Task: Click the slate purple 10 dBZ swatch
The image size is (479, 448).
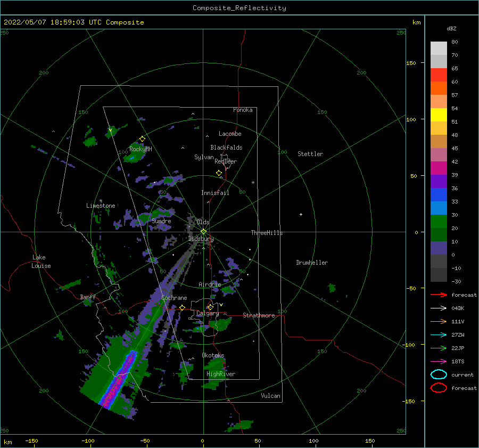Action: pyautogui.click(x=439, y=248)
